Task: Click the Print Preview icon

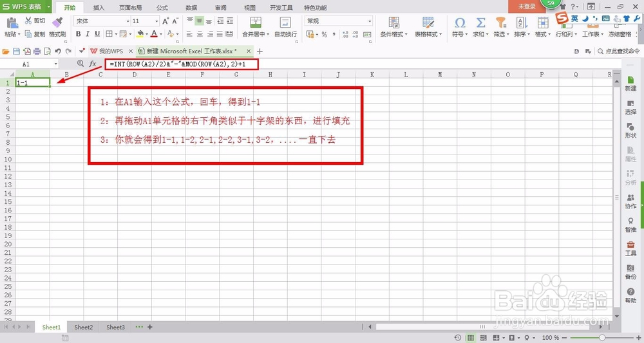Action: (x=47, y=51)
